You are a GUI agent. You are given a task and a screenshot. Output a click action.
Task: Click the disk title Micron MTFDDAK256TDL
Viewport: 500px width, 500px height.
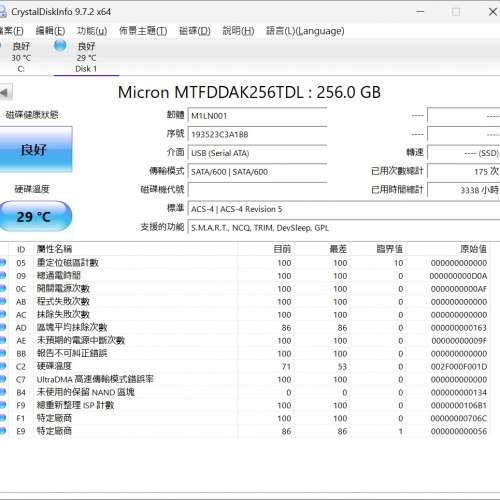pos(249,92)
